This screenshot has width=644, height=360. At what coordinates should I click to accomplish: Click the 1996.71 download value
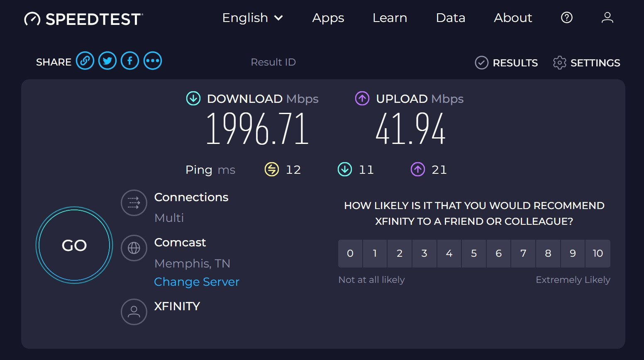(x=257, y=129)
